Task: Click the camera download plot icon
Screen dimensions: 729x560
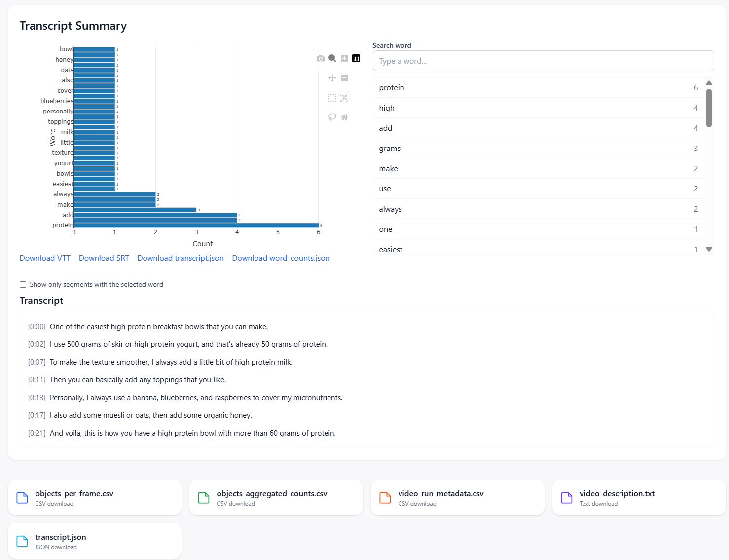Action: 321,58
